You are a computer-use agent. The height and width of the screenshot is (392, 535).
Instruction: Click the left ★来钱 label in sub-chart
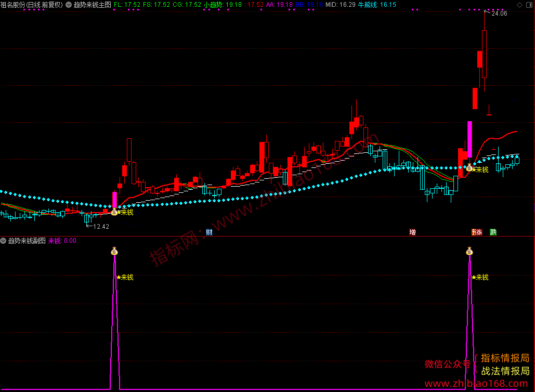[125, 278]
